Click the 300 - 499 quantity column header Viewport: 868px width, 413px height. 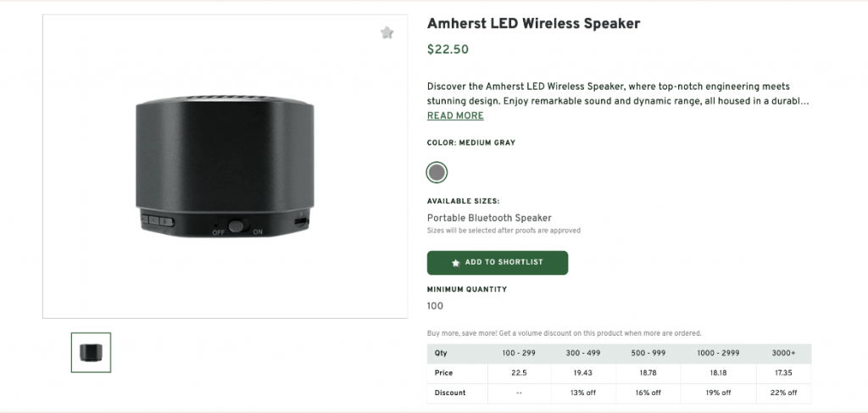(583, 354)
